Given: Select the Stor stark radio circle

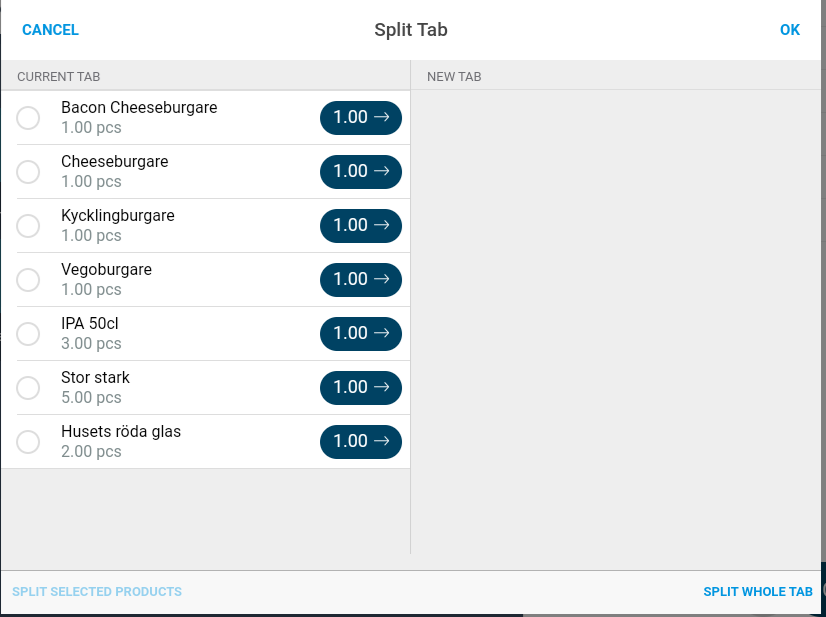Looking at the screenshot, I should (28, 388).
